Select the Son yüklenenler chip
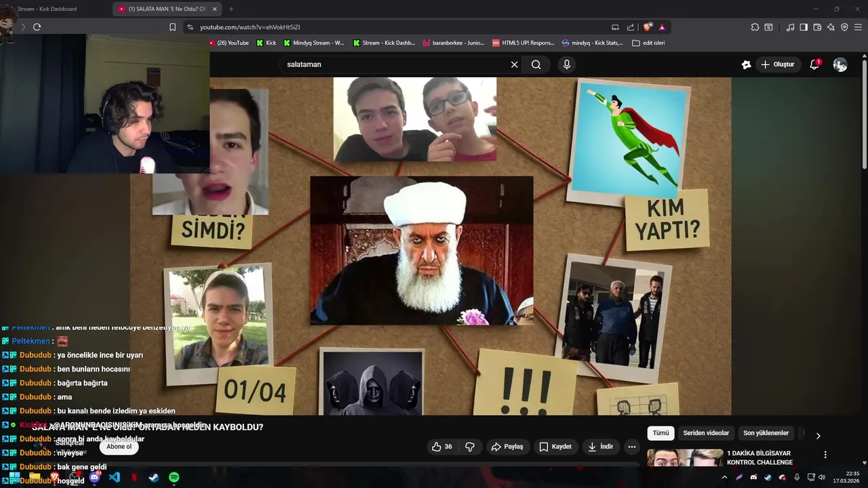Screen dimensions: 868x488 766,433
